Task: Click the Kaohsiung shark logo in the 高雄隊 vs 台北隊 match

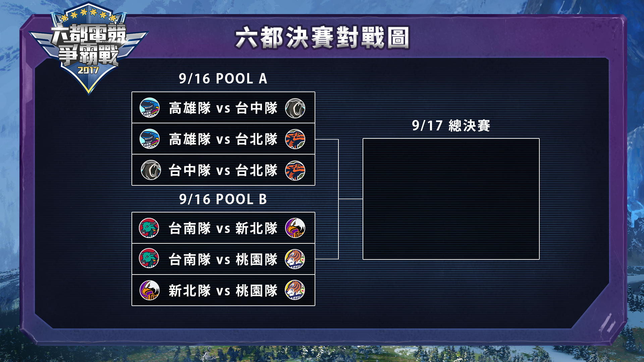Action: tap(150, 139)
